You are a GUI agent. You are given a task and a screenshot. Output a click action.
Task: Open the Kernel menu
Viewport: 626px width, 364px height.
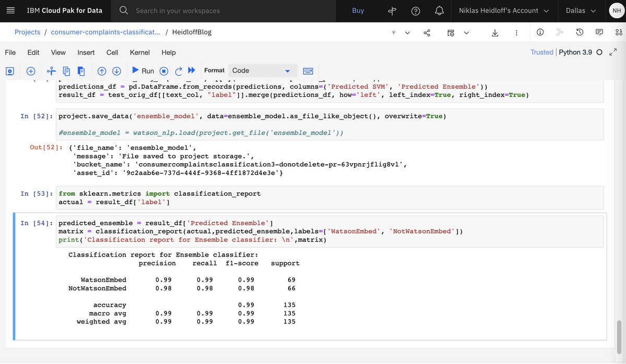click(140, 52)
